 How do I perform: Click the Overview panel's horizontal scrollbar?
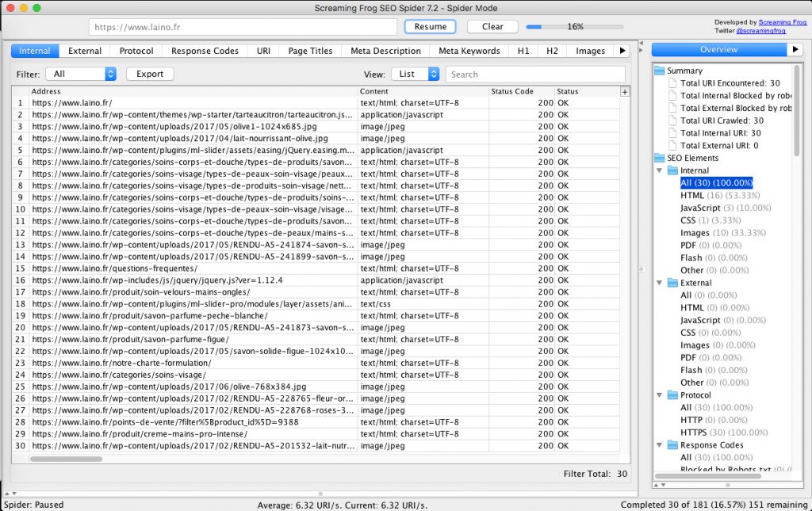point(708,476)
